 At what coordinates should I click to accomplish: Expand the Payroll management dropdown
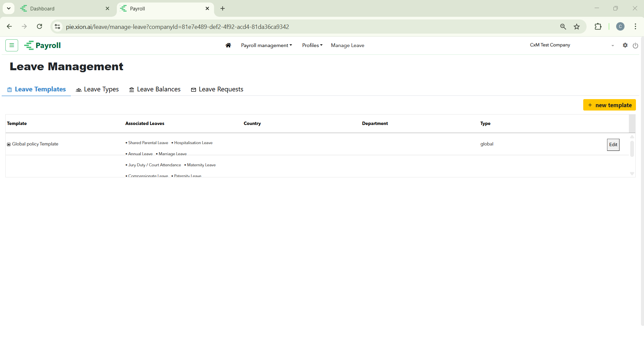point(266,45)
